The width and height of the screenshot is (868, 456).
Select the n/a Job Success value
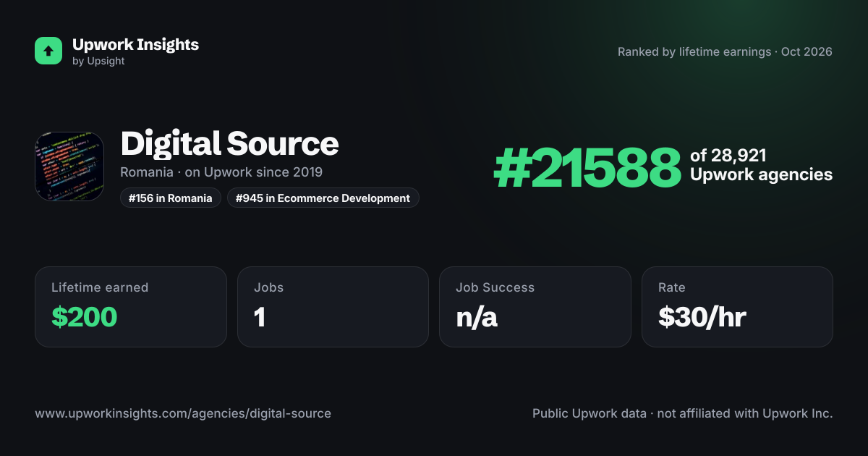477,317
